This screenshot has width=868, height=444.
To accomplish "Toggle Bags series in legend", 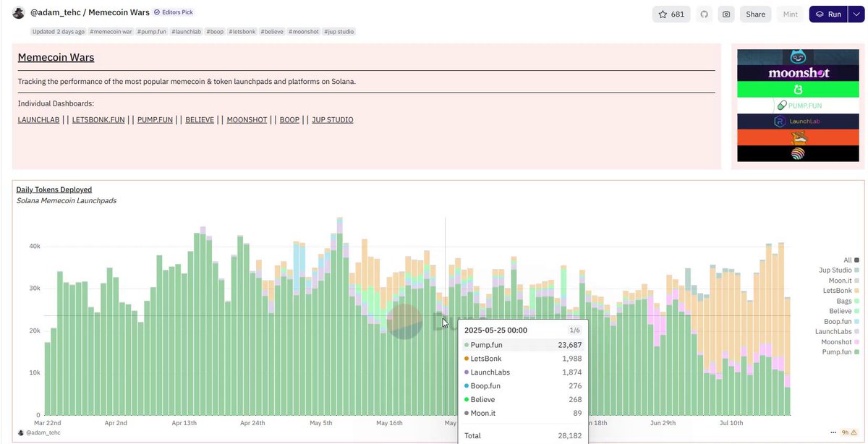I will tap(848, 301).
